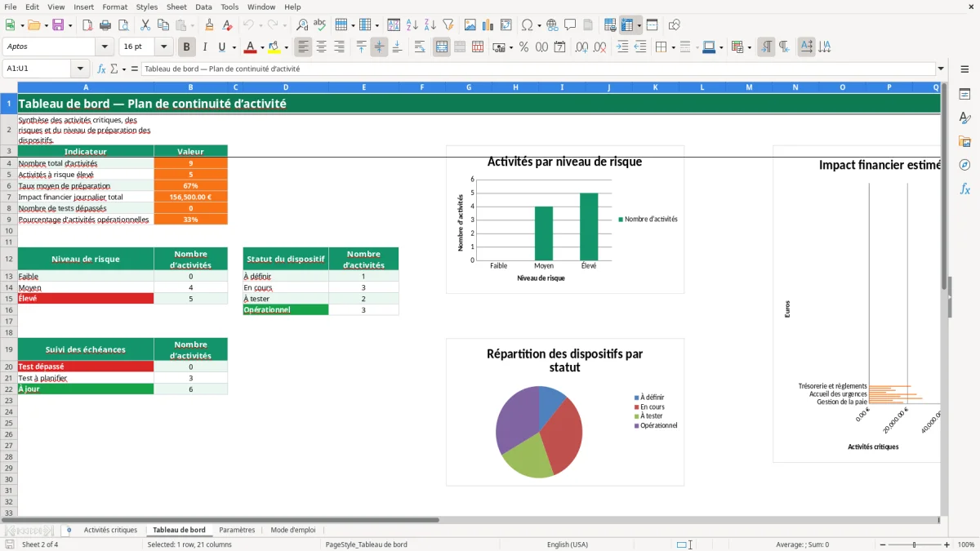Increase the cell indent

[622, 47]
